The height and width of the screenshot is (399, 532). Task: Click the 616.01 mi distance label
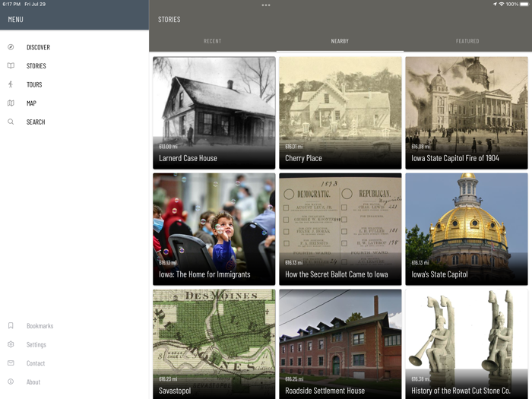tap(294, 147)
